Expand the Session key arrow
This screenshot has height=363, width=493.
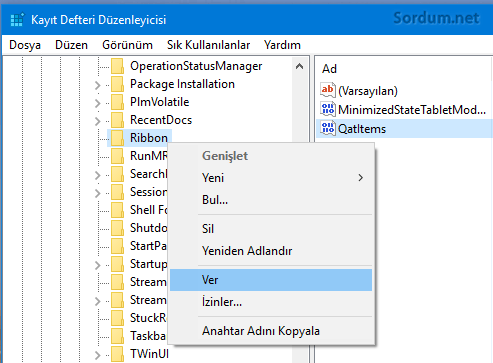[x=97, y=193]
